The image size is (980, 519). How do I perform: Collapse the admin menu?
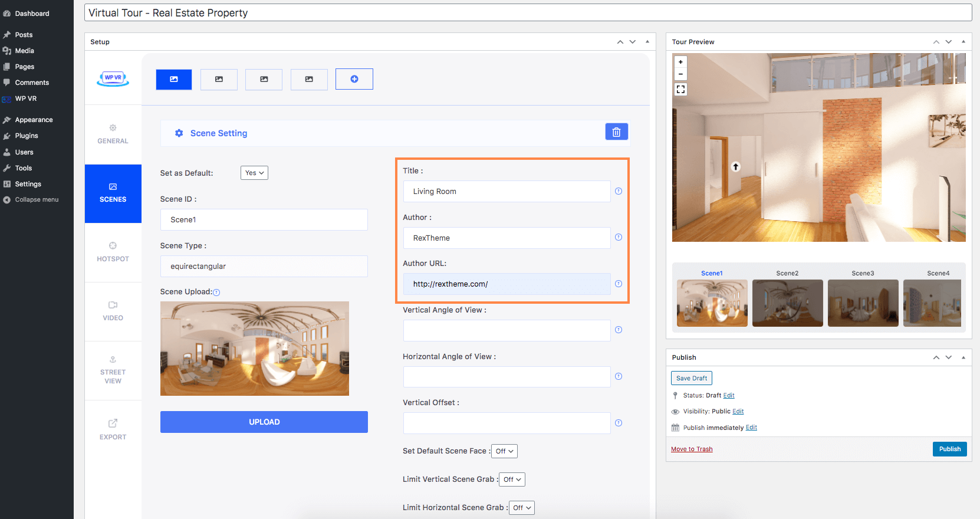point(37,199)
